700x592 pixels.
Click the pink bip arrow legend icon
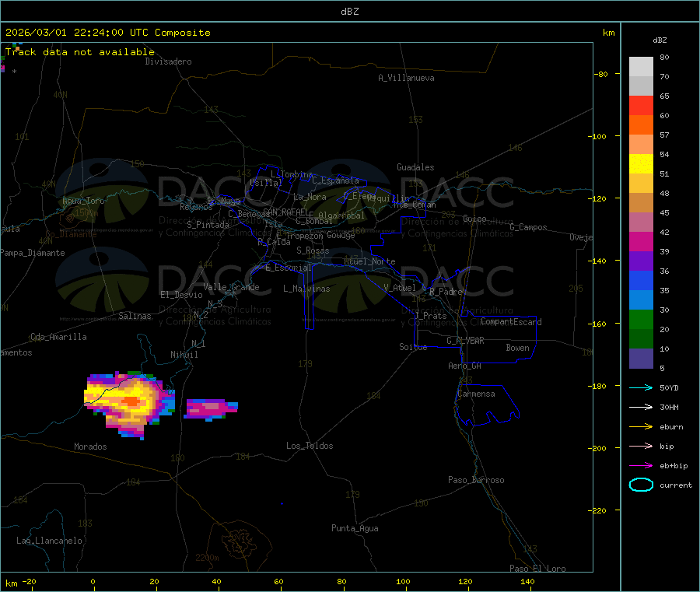pos(641,446)
